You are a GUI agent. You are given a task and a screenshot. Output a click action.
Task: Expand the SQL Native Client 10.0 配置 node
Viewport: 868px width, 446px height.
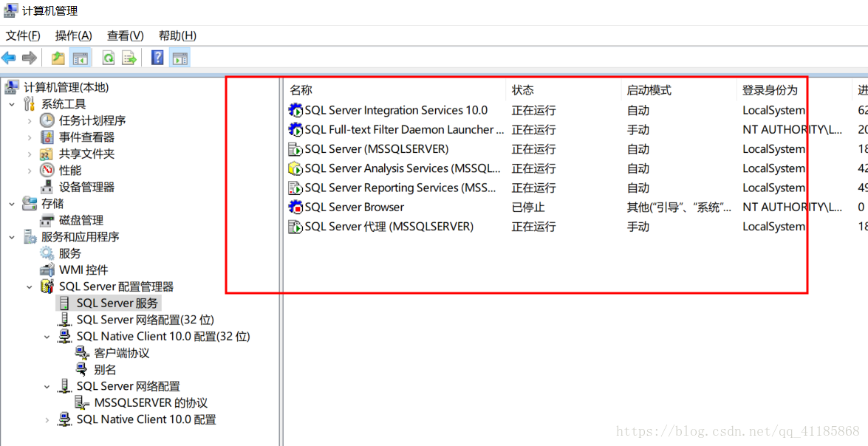(x=47, y=419)
